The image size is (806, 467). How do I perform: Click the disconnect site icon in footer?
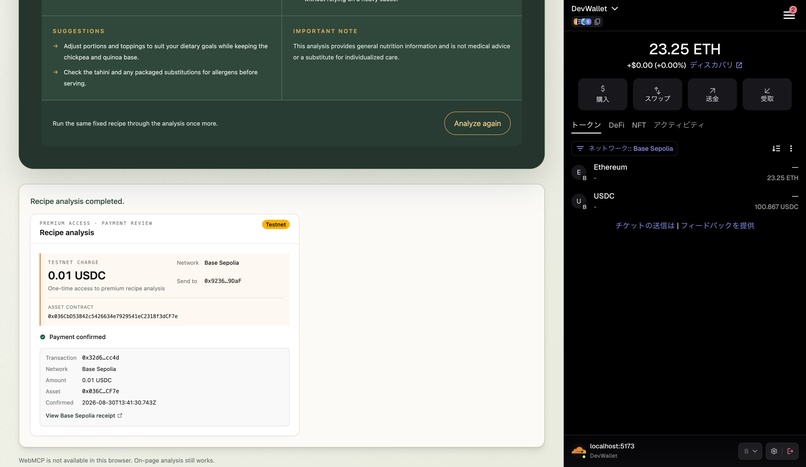[791, 451]
